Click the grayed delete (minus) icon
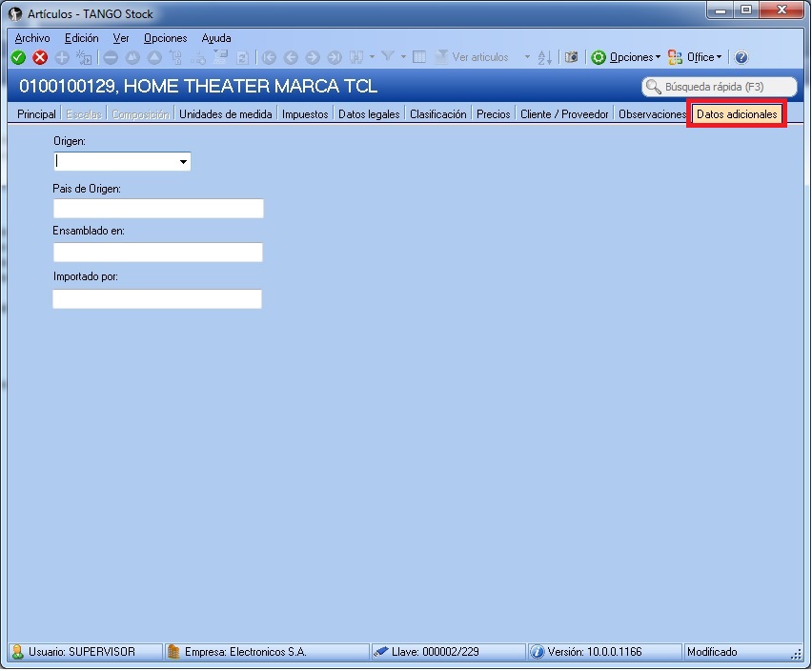Viewport: 812px width, 671px height. 111,57
